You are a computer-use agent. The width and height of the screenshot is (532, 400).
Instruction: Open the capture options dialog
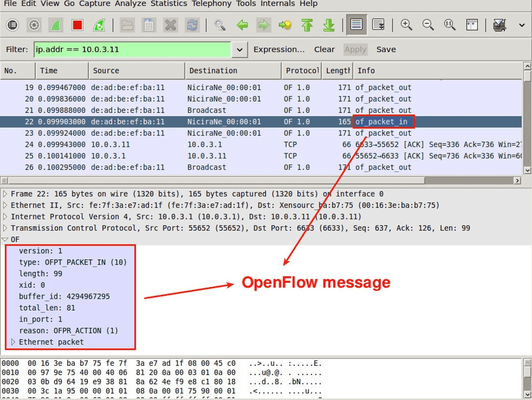tap(34, 25)
